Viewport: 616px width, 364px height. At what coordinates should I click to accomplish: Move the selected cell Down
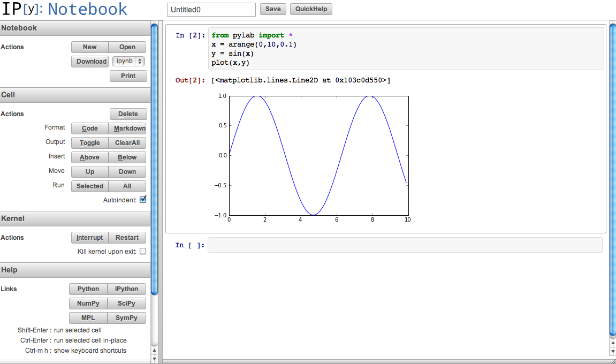(x=127, y=171)
